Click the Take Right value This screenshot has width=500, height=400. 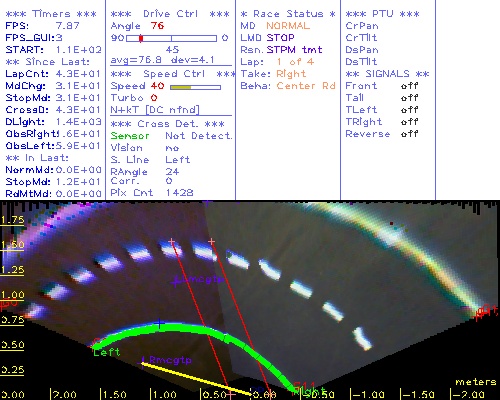291,74
